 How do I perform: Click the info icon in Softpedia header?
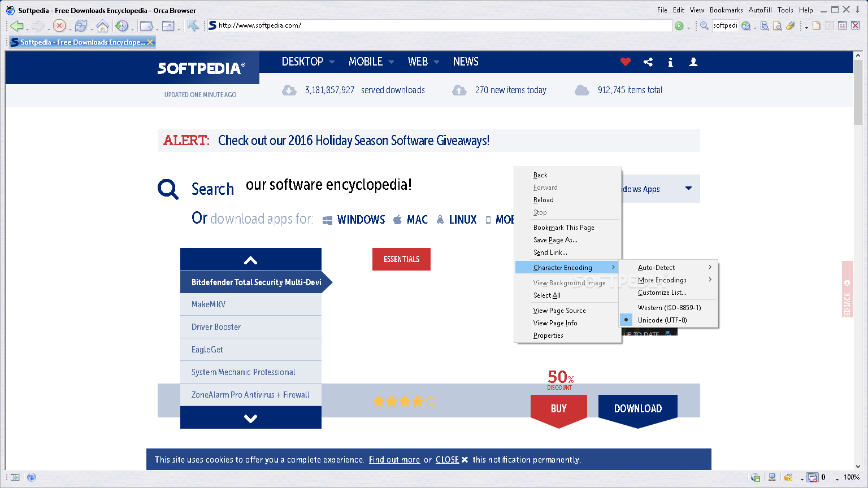tap(670, 62)
